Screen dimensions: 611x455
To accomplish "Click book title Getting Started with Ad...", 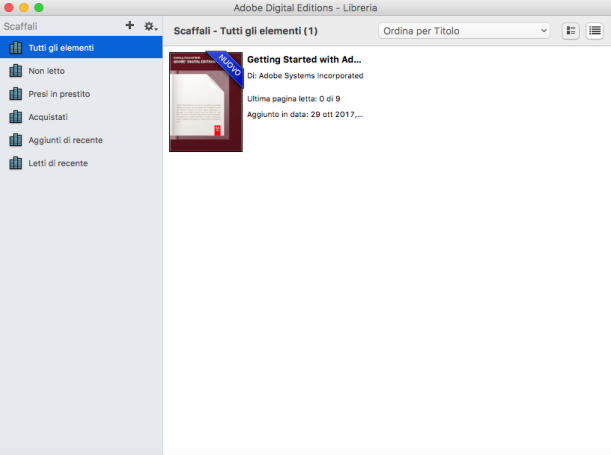I will [x=304, y=60].
